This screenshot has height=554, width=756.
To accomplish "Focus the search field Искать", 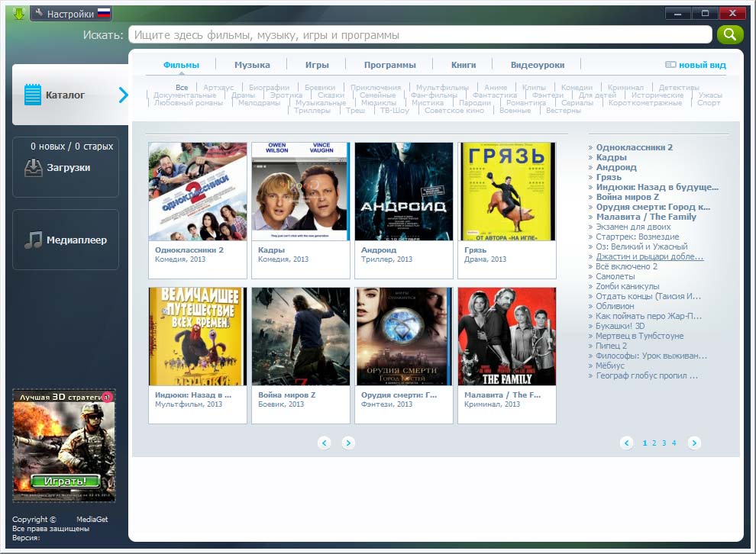I will [420, 34].
